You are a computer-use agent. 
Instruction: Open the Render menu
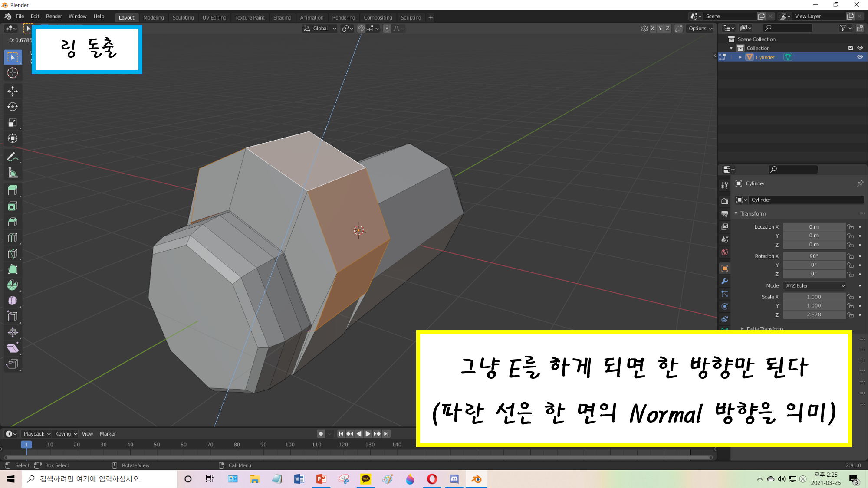[54, 16]
